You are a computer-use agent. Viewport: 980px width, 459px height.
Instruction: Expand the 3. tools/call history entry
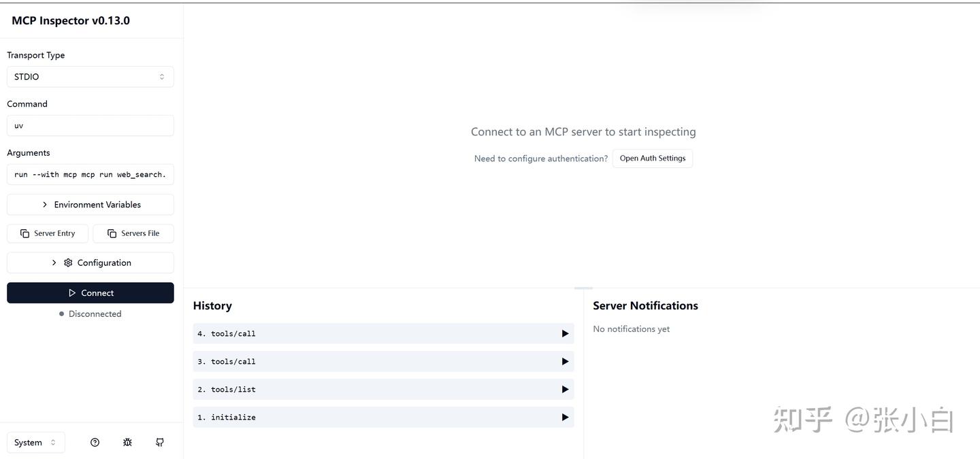pos(383,361)
